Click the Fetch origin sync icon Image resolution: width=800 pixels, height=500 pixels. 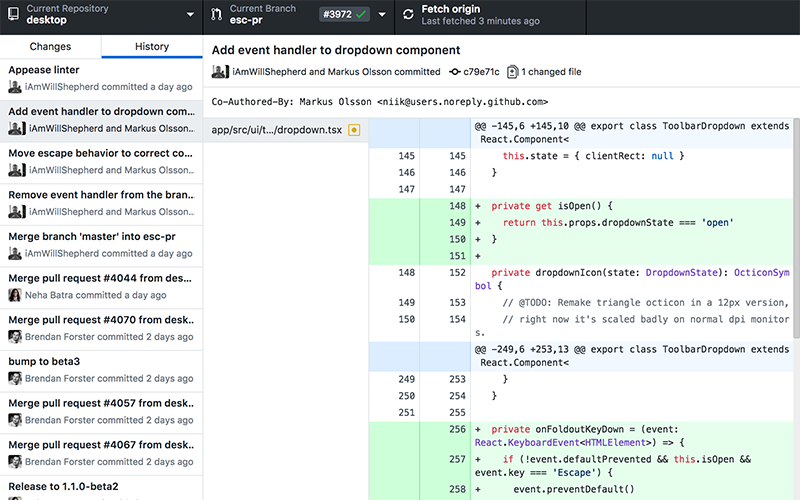click(x=408, y=14)
